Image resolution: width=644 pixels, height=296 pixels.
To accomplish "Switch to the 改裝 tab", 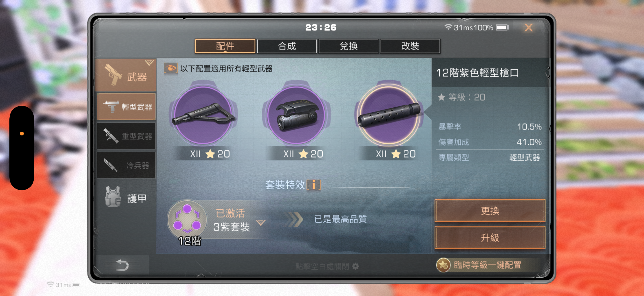I will [x=410, y=46].
